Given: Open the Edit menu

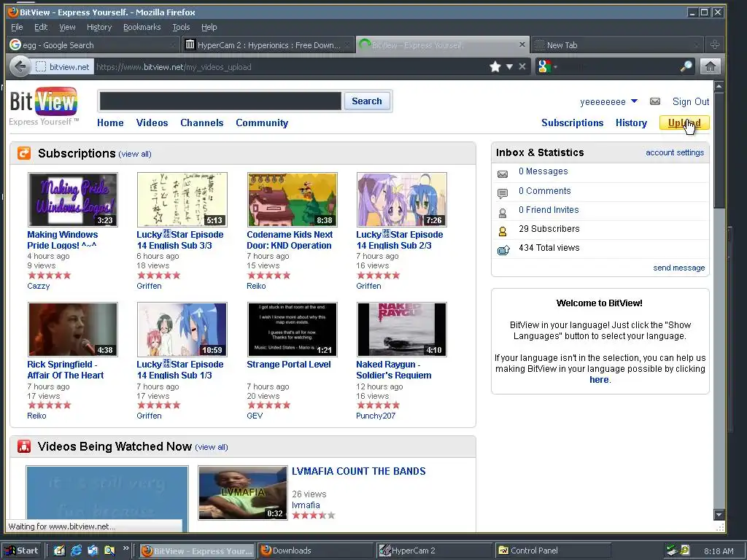Looking at the screenshot, I should pos(41,27).
